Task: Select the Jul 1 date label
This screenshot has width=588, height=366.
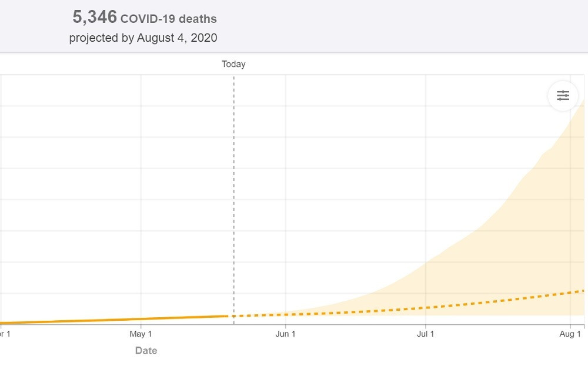Action: 425,334
